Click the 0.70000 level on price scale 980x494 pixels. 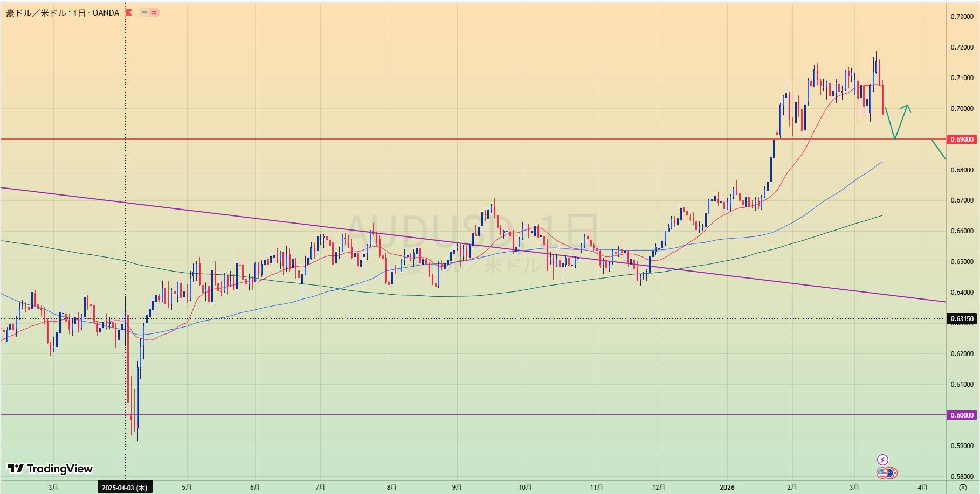tap(962, 109)
